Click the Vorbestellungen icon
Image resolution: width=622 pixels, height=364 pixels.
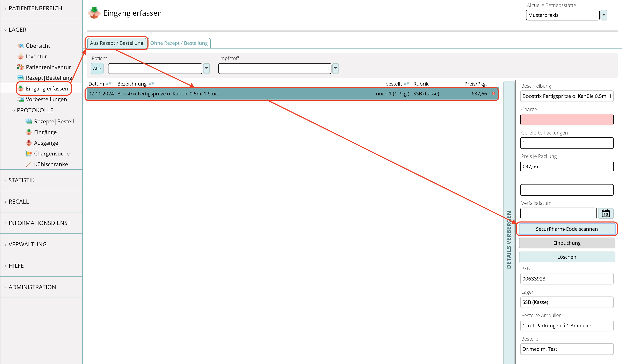coord(21,99)
